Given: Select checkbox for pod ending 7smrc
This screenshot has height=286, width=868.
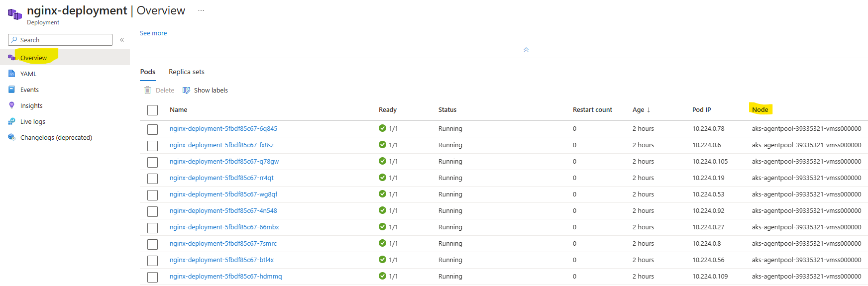Looking at the screenshot, I should (153, 244).
